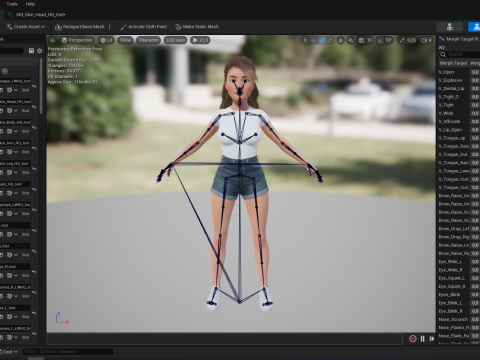Image resolution: width=480 pixels, height=360 pixels.
Task: Open grid snap value 10
Action: click(369, 40)
